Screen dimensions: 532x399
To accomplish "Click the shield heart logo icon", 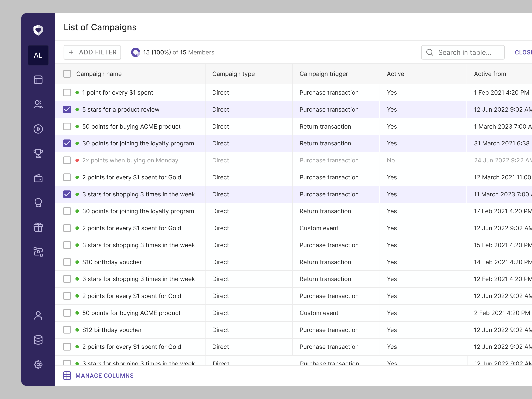I will 38,30.
